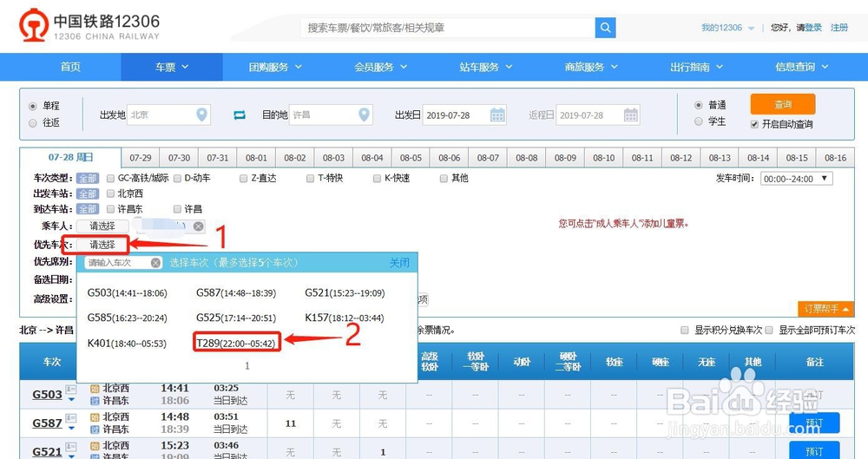Check the GC-高铁/城际 train type box
The width and height of the screenshot is (868, 459).
(111, 178)
